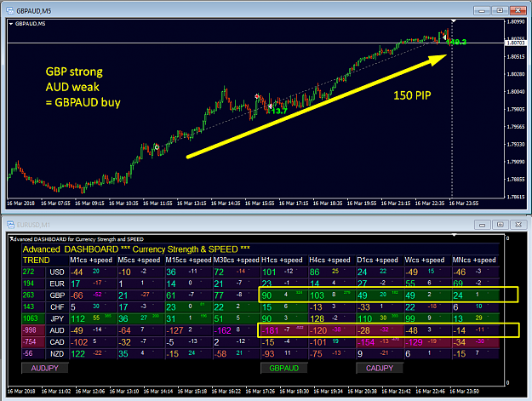Open the GBPAUD pair button
Image resolution: width=532 pixels, height=401 pixels.
284,368
